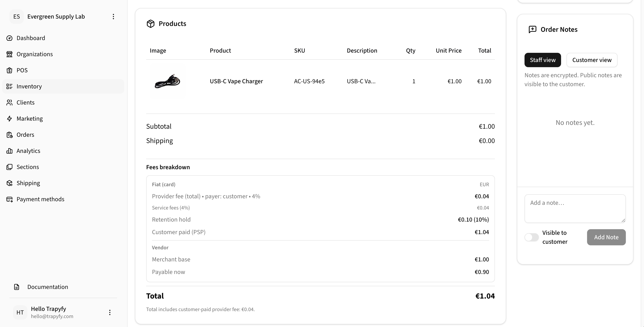Image resolution: width=644 pixels, height=327 pixels.
Task: Click the Products box icon
Action: (x=150, y=24)
